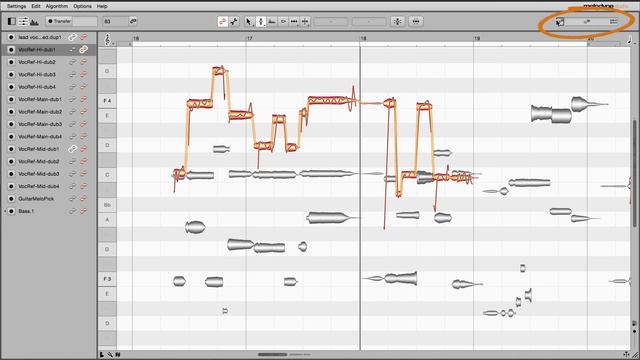Click bar 17 marker in time ruler
The width and height of the screenshot is (640, 360).
coord(249,38)
